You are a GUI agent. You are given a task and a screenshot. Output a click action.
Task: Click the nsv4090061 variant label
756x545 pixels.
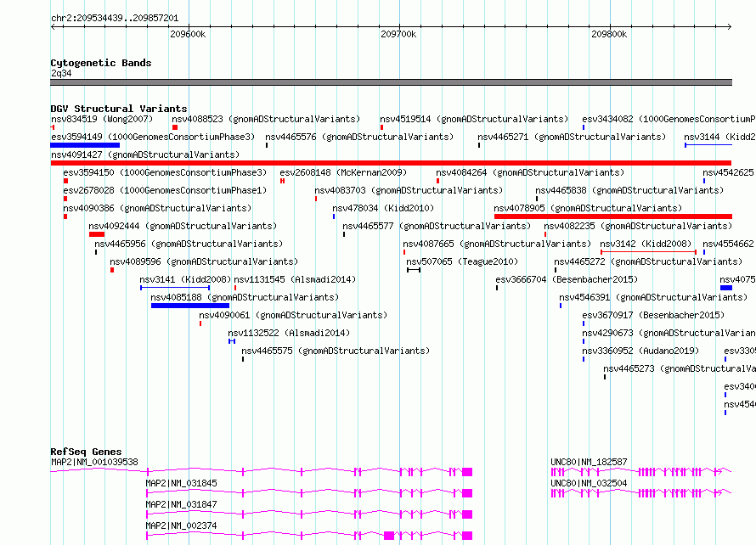point(293,315)
